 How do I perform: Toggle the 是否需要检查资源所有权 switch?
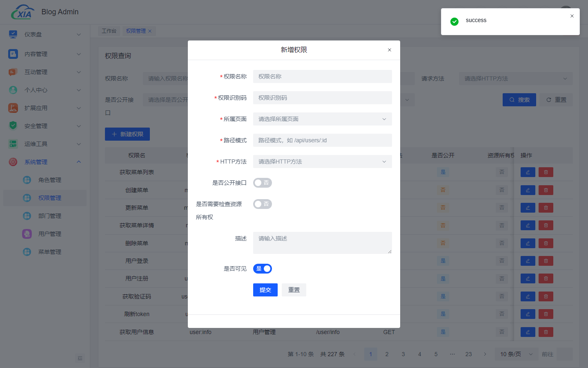(x=263, y=204)
